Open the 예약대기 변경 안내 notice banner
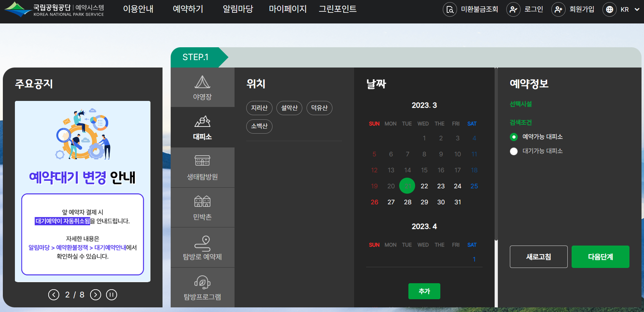The width and height of the screenshot is (644, 312). pyautogui.click(x=83, y=192)
